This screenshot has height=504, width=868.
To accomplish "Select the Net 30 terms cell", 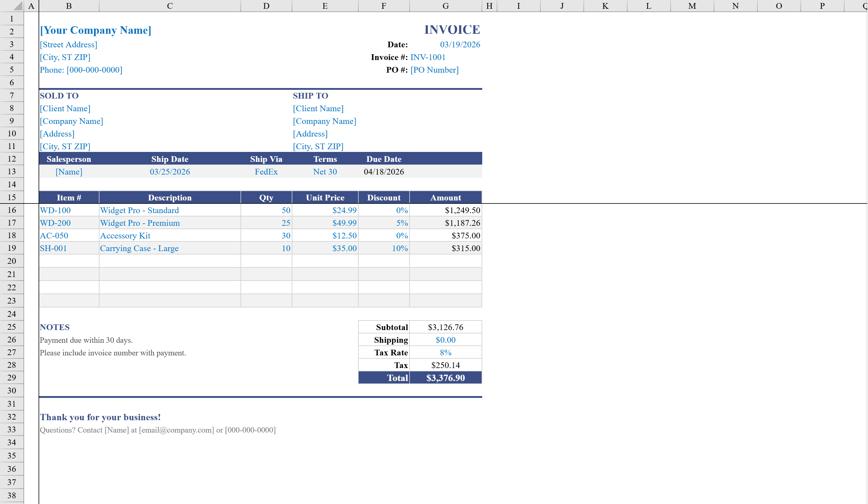I will pos(325,172).
